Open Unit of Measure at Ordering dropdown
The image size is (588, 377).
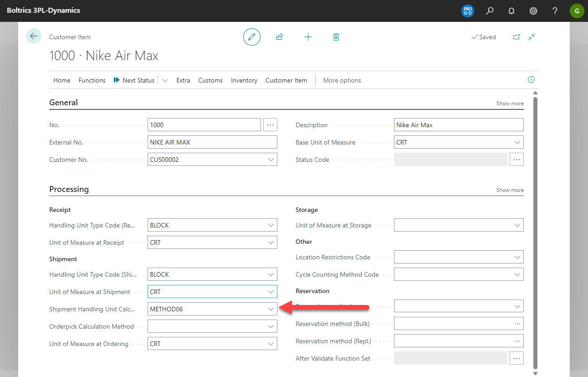tap(271, 344)
